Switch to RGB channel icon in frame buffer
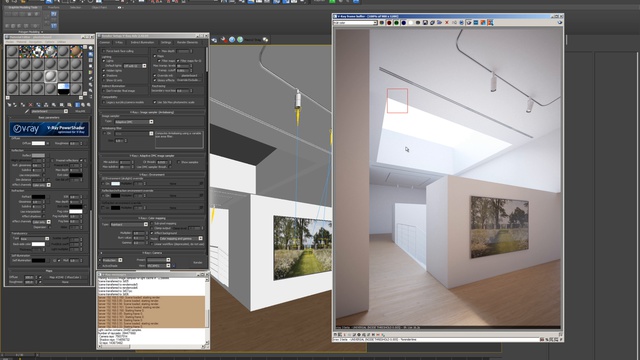 pyautogui.click(x=382, y=23)
